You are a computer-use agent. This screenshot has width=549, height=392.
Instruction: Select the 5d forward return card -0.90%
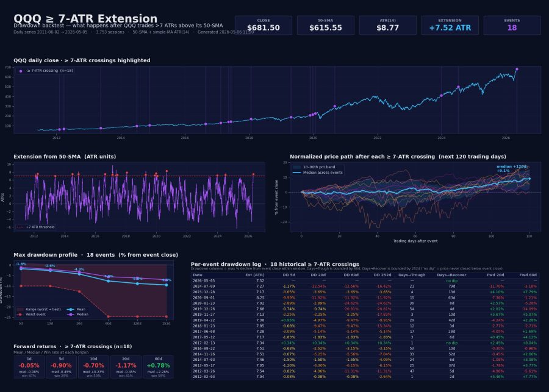click(61, 367)
